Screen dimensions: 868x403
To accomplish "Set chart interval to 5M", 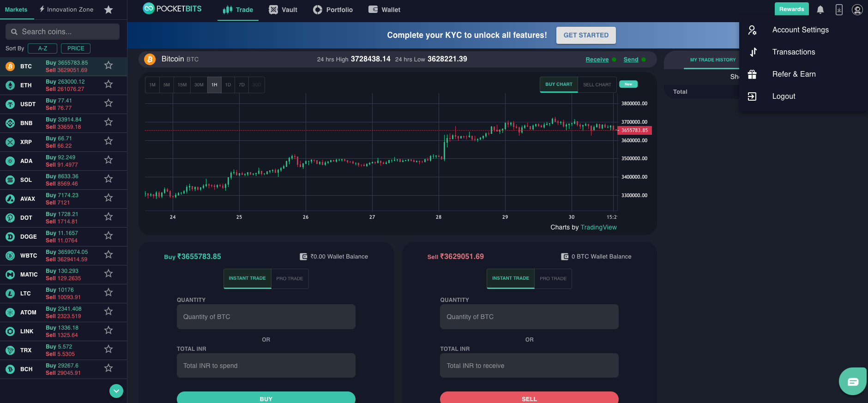I will click(167, 85).
